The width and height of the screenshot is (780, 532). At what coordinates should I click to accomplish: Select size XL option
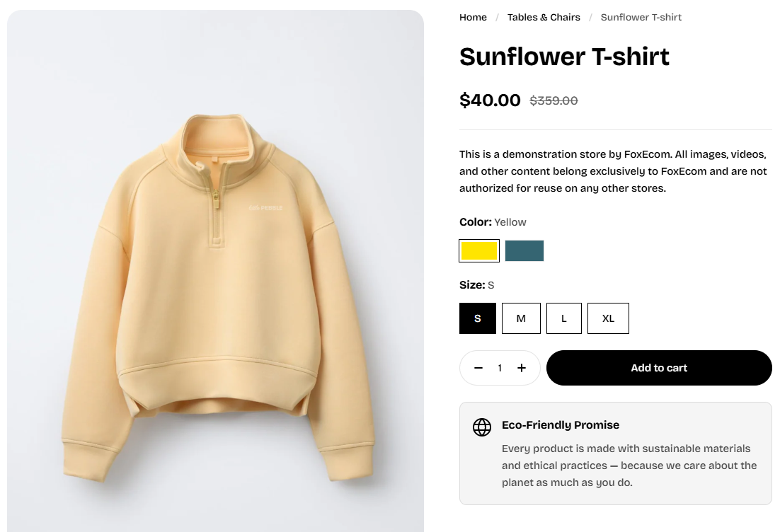[608, 318]
